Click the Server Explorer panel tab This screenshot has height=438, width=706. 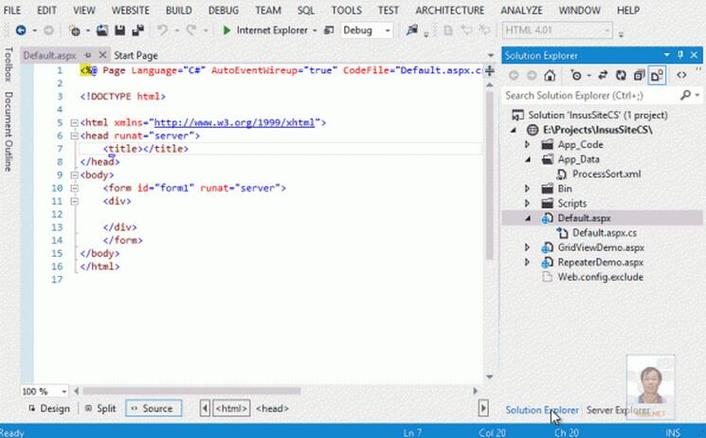pos(619,410)
